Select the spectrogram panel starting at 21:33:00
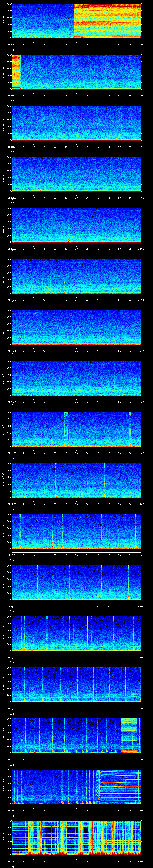153x868 pixels. tap(76, 21)
